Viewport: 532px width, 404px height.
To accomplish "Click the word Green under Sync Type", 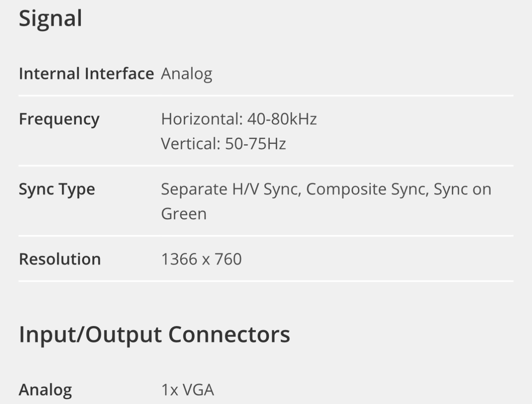I will click(x=184, y=214).
